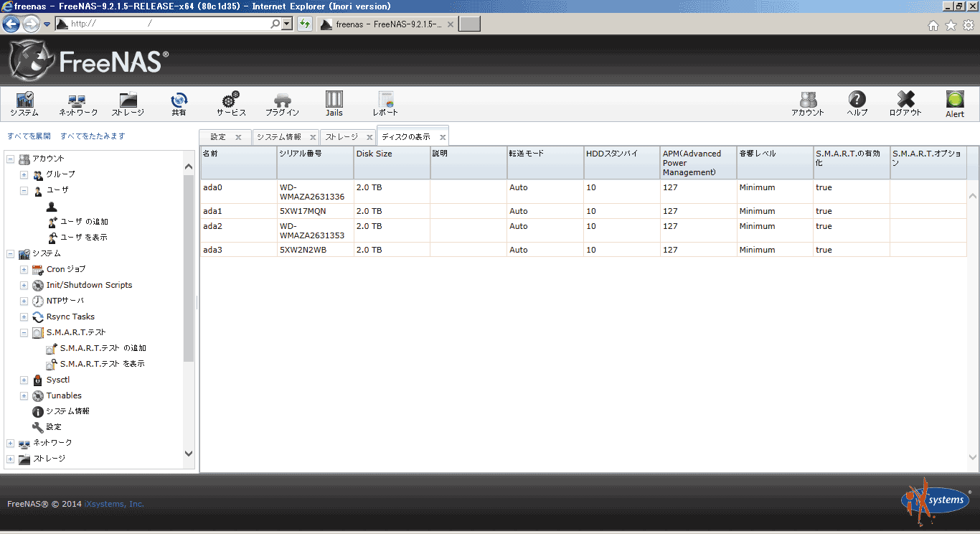Select the user icon under ユーザ
This screenshot has height=534, width=980.
(52, 206)
